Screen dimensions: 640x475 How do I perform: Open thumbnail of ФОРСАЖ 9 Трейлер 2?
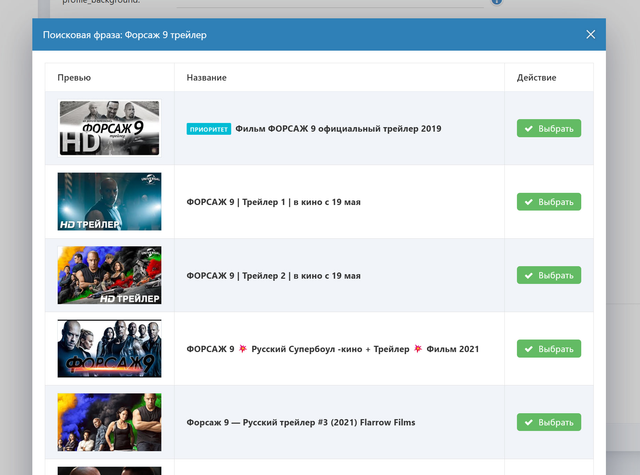(109, 275)
